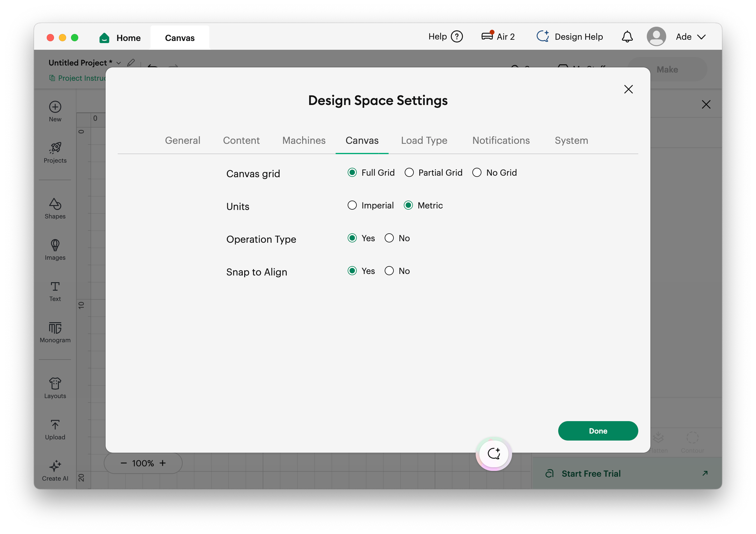The height and width of the screenshot is (534, 756).
Task: Expand the Ade account dropdown
Action: tap(701, 37)
